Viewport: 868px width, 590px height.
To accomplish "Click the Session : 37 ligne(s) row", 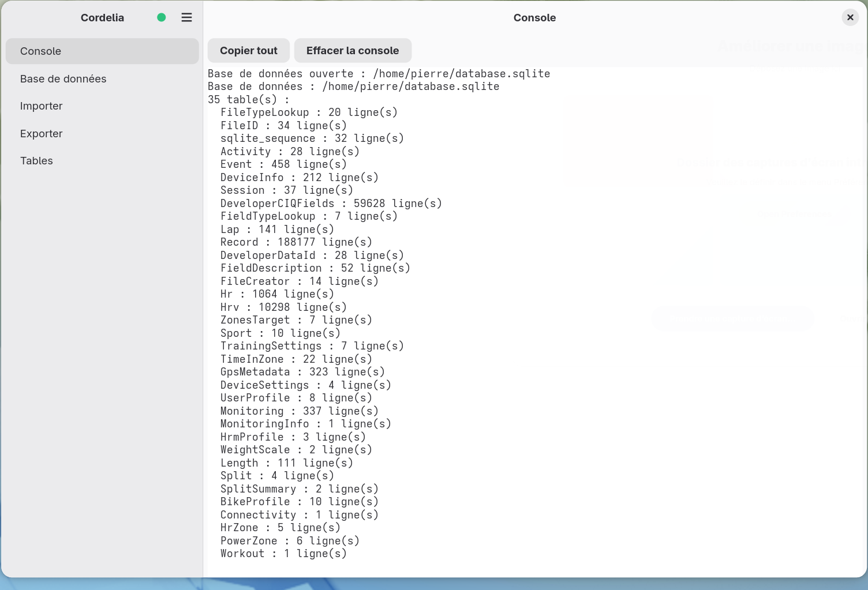I will [x=287, y=190].
